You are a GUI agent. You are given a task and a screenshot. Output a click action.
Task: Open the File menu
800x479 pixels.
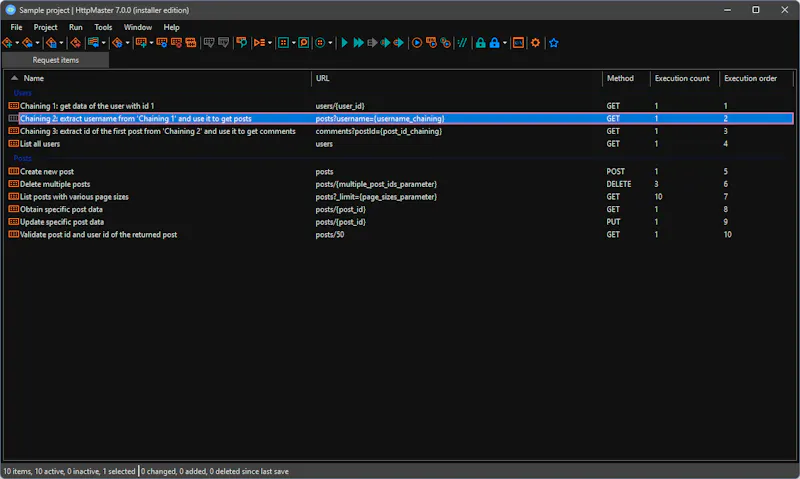coord(16,27)
